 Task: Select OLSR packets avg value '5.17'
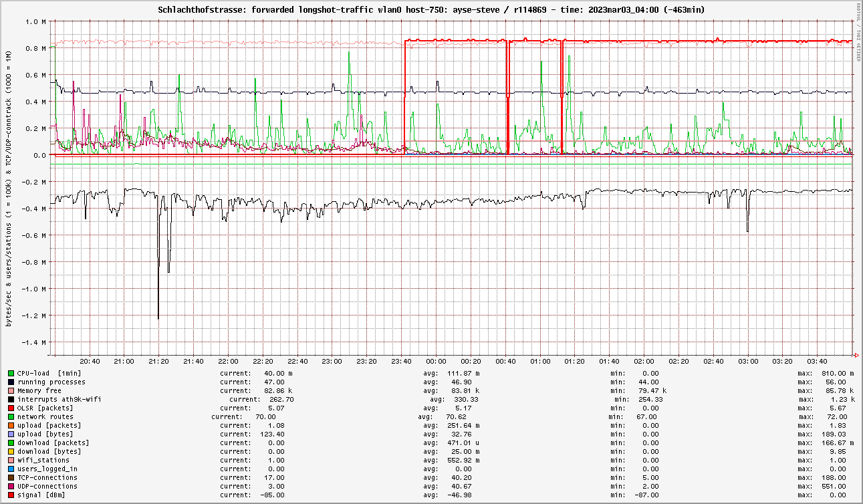pyautogui.click(x=462, y=408)
